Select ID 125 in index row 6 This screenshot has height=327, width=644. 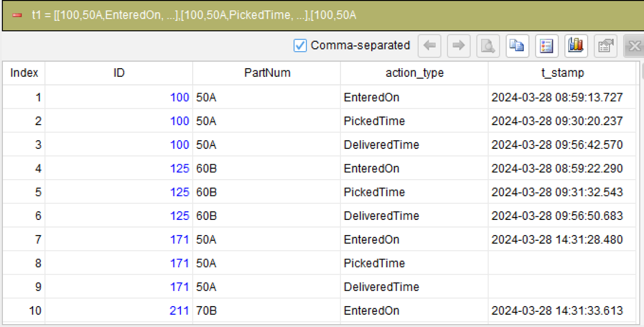click(180, 216)
